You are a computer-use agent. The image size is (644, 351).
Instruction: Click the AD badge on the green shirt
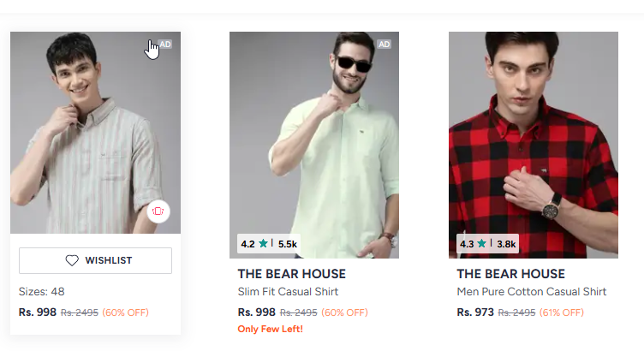click(385, 44)
